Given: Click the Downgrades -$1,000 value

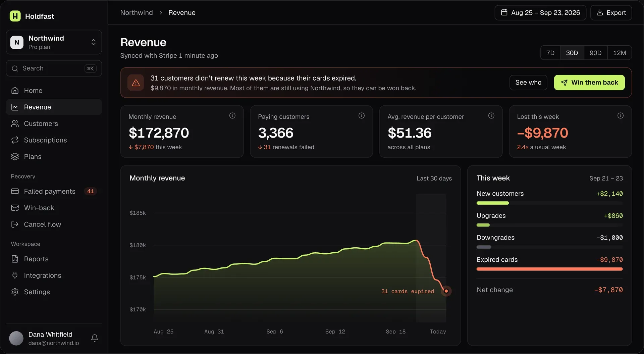Looking at the screenshot, I should coord(609,238).
